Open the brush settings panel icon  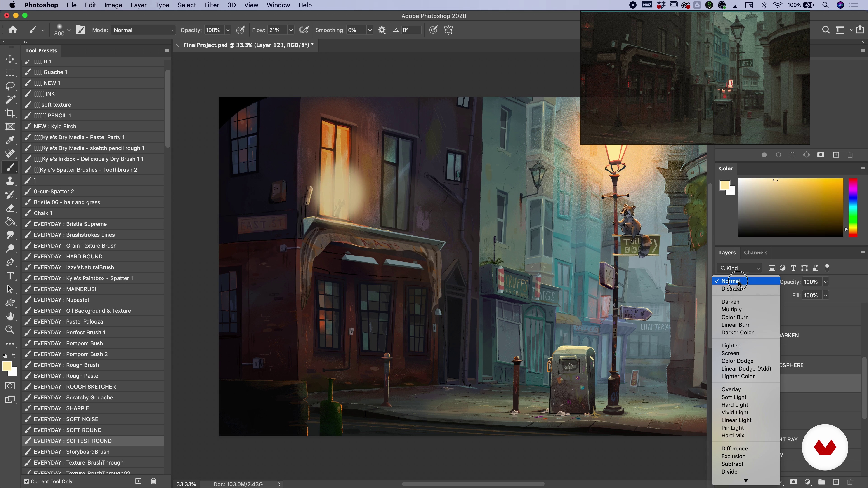click(81, 30)
